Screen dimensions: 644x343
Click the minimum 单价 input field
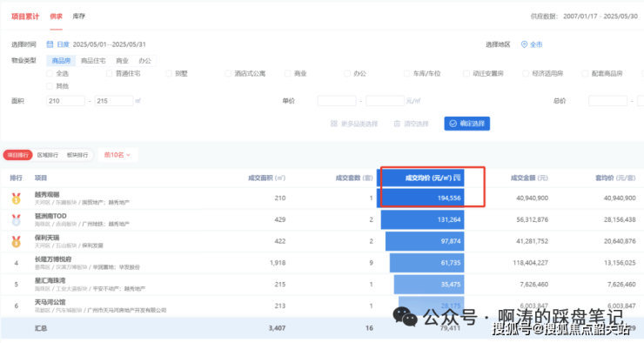pyautogui.click(x=337, y=101)
